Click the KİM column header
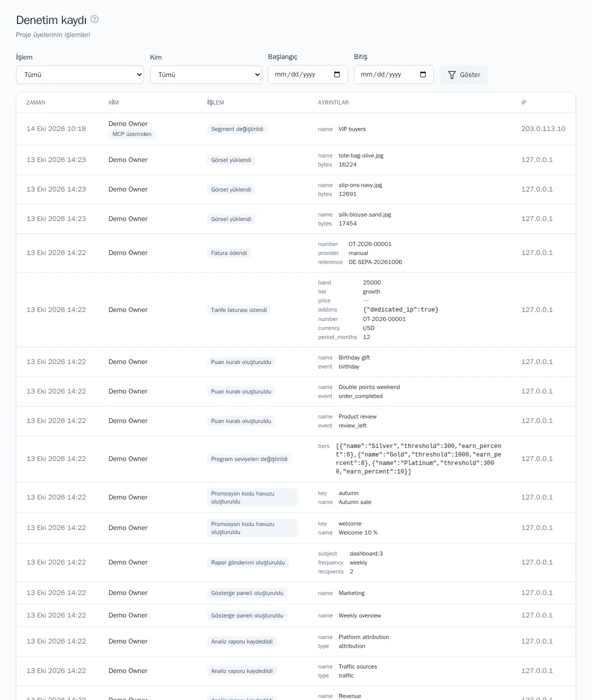This screenshot has height=700, width=592. pos(113,102)
